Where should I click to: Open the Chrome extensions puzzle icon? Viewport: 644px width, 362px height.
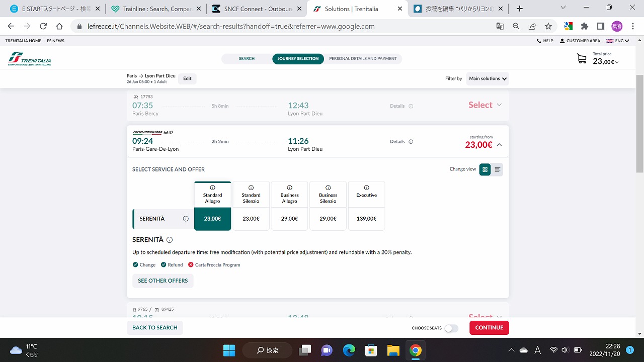pos(585,26)
